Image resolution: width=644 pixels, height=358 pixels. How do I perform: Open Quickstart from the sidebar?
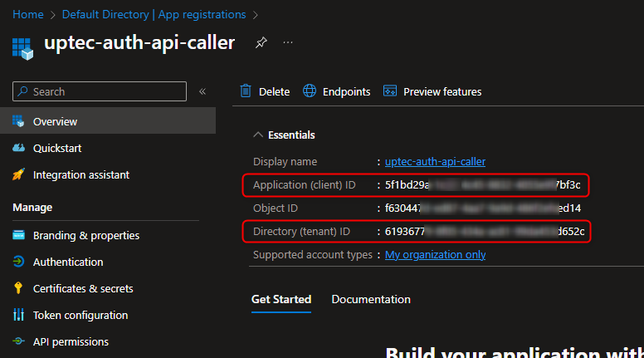click(56, 148)
